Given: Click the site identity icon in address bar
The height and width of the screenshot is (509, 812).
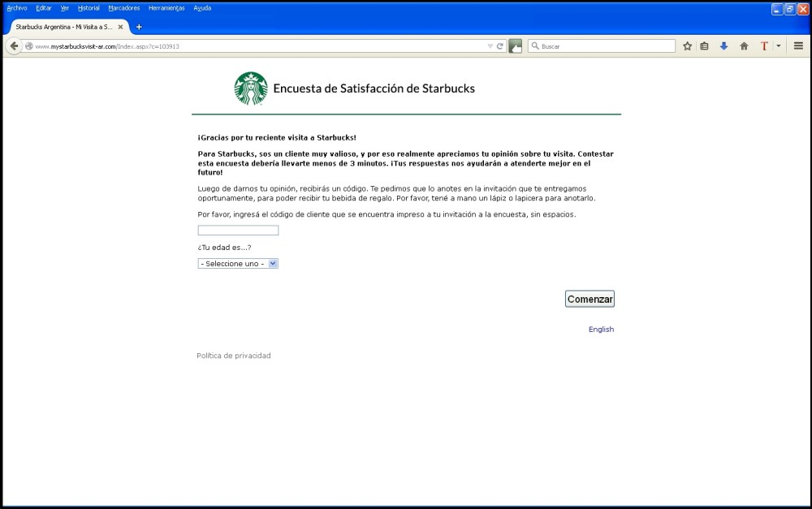Looking at the screenshot, I should [28, 46].
